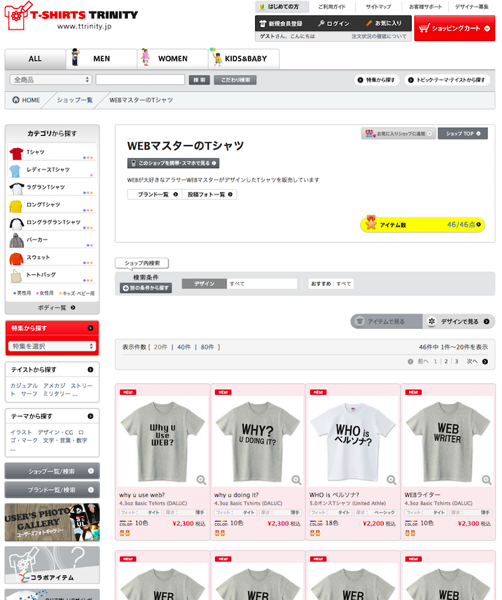Click ショップTOP button
Image resolution: width=502 pixels, height=600 pixels.
click(x=463, y=134)
